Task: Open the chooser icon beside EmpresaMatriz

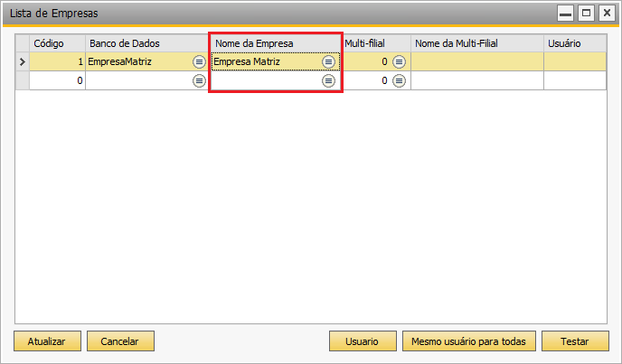Action: pos(199,61)
